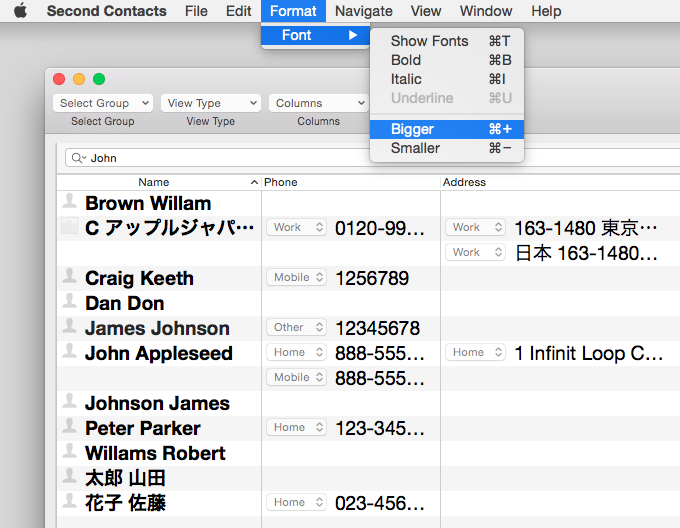Open the View Type dropdown

(211, 103)
